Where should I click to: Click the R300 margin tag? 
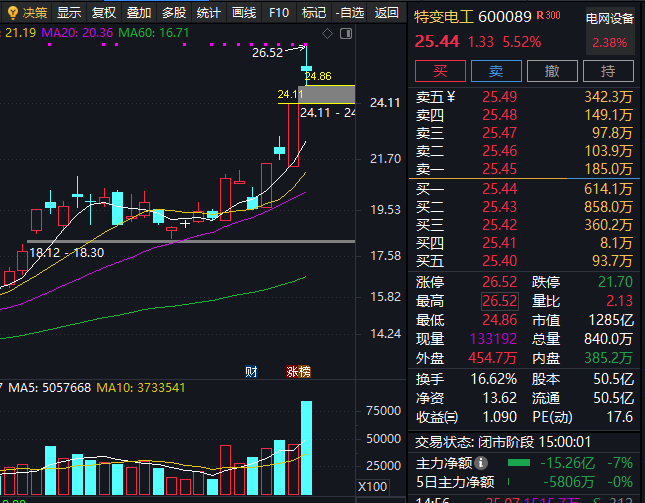pyautogui.click(x=548, y=16)
